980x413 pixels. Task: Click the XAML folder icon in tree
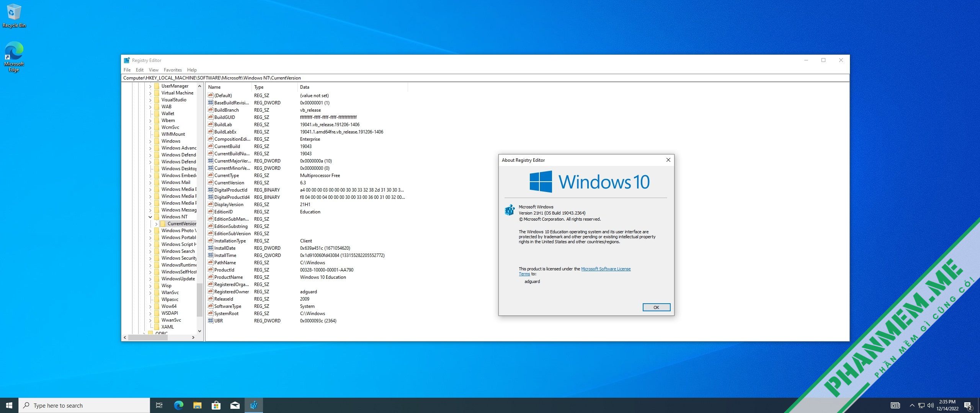(x=157, y=327)
